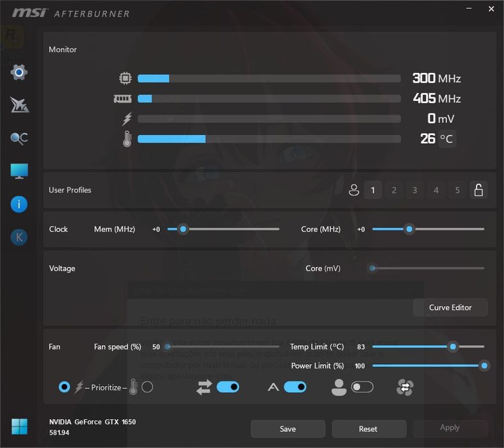Screen dimensions: 504x448
Task: Toggle the °C temperature unit button
Action: pyautogui.click(x=447, y=139)
